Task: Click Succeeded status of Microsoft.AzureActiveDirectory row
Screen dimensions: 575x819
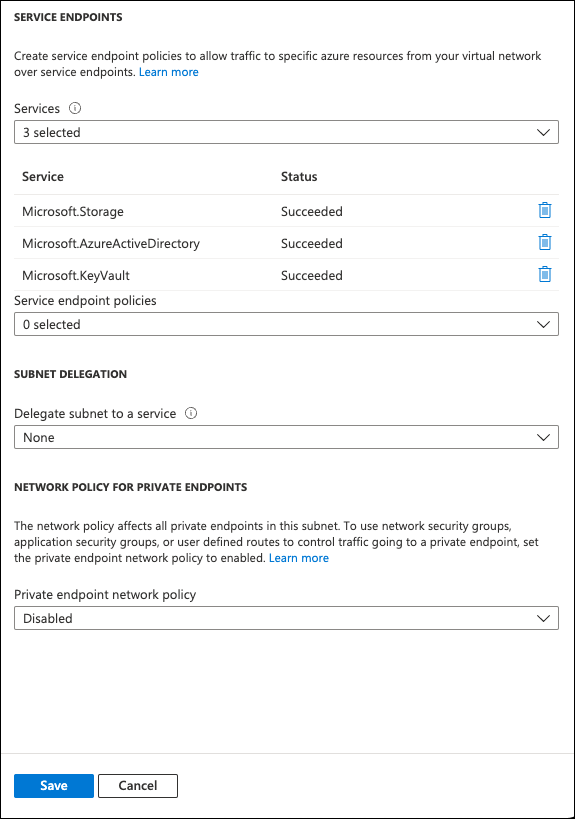Action: pyautogui.click(x=312, y=243)
